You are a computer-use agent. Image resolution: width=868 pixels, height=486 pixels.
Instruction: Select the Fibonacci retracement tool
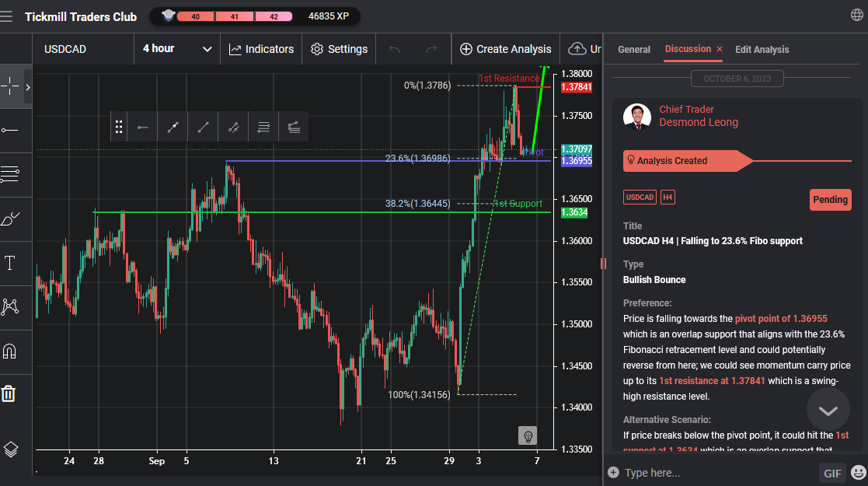[10, 174]
